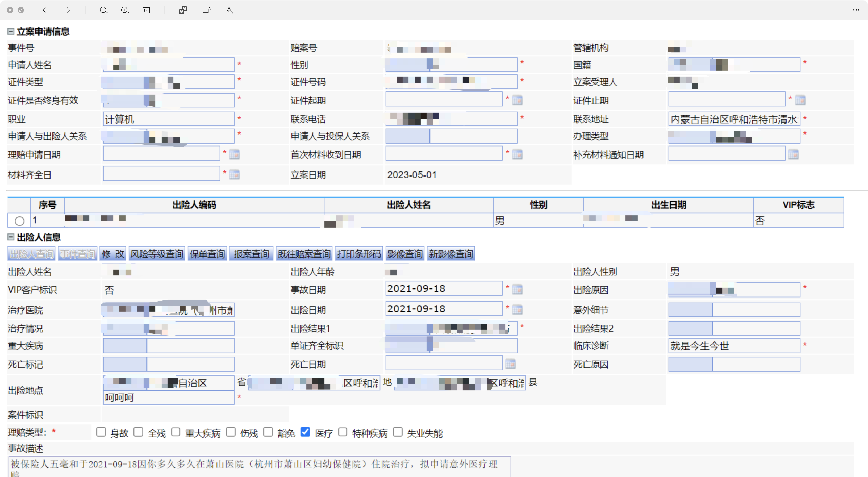Screen dimensions: 868x477
Task: Click the 出险地点 detail field 呵呵呵
Action: [x=169, y=397]
